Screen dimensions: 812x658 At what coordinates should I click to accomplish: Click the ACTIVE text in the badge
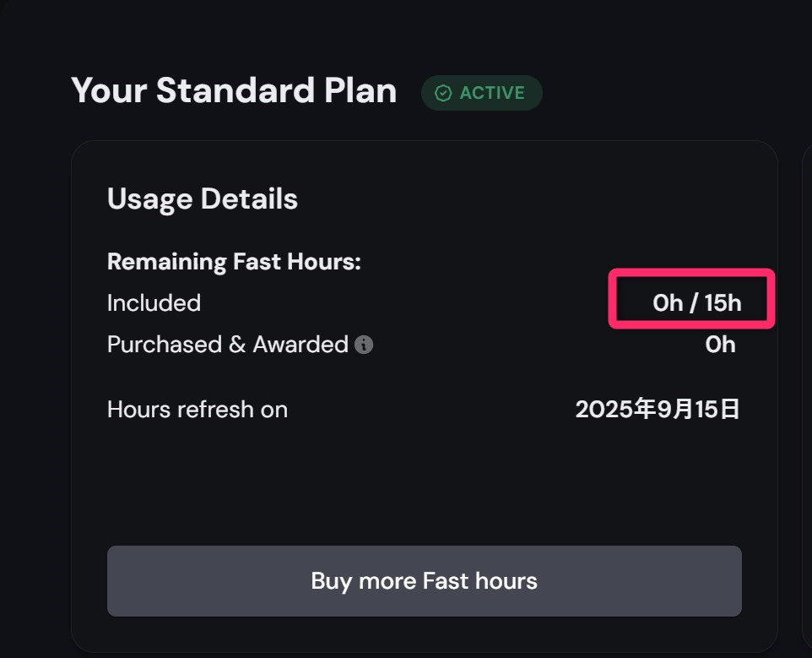coord(492,93)
